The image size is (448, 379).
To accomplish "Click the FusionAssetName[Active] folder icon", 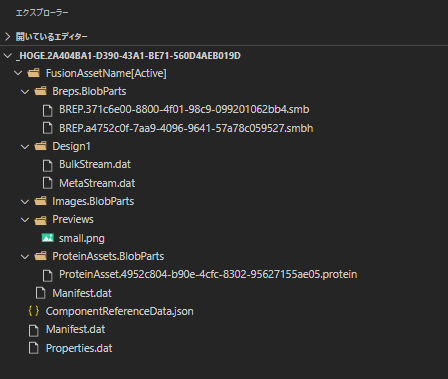I will click(34, 73).
